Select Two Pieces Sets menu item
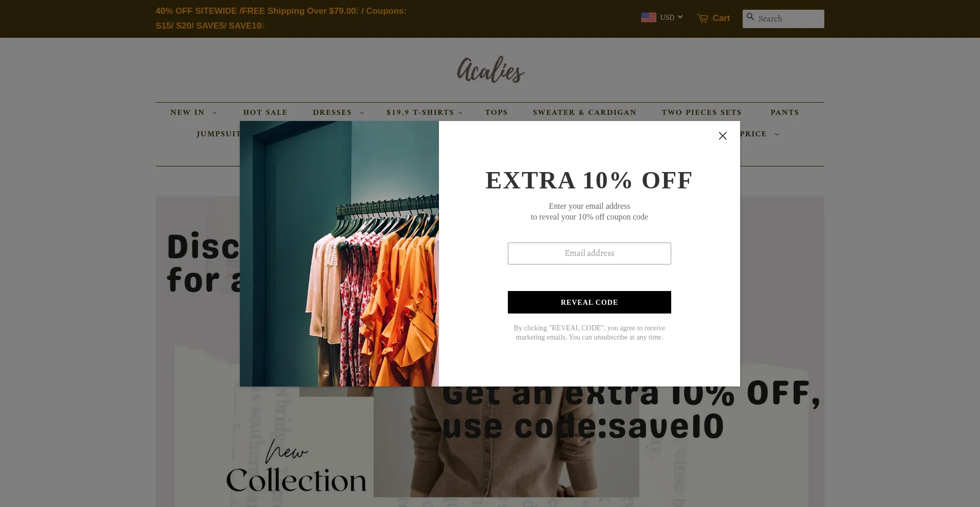The height and width of the screenshot is (507, 980). 701,112
